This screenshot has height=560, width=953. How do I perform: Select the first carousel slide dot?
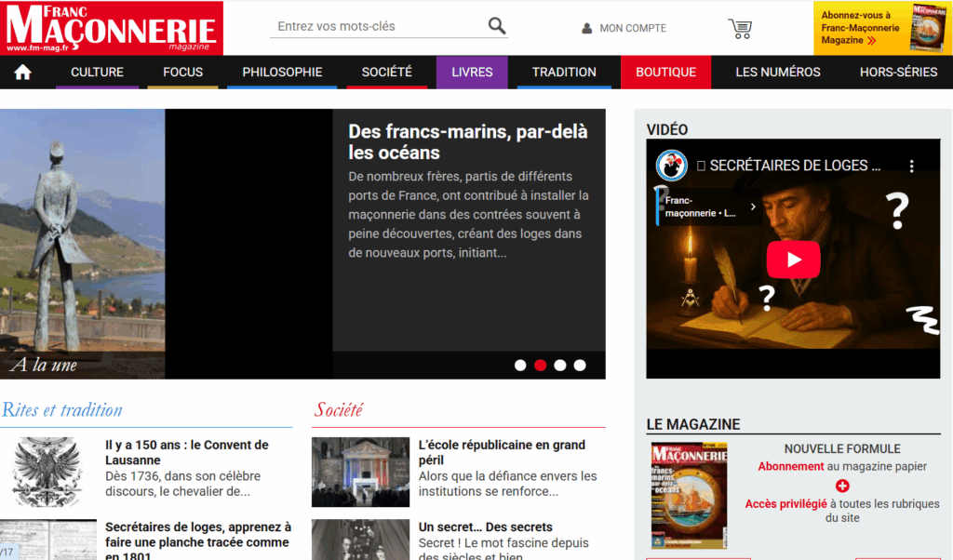click(x=520, y=365)
